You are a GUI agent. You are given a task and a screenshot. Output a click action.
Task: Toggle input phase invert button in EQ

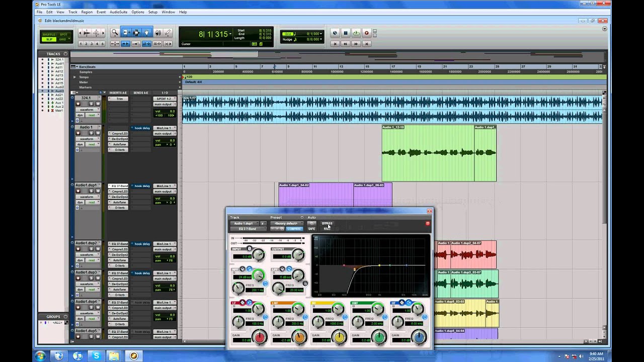249,248
